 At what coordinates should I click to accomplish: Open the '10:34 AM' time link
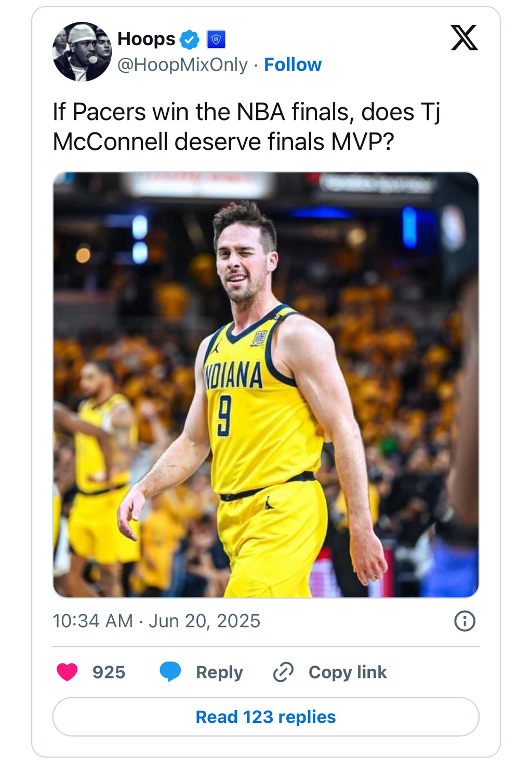(92, 621)
